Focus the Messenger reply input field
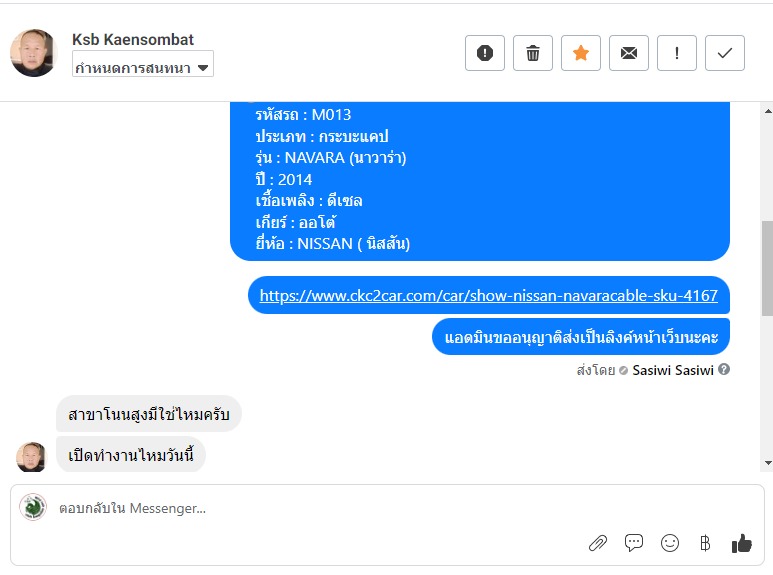773x575 pixels. point(385,508)
